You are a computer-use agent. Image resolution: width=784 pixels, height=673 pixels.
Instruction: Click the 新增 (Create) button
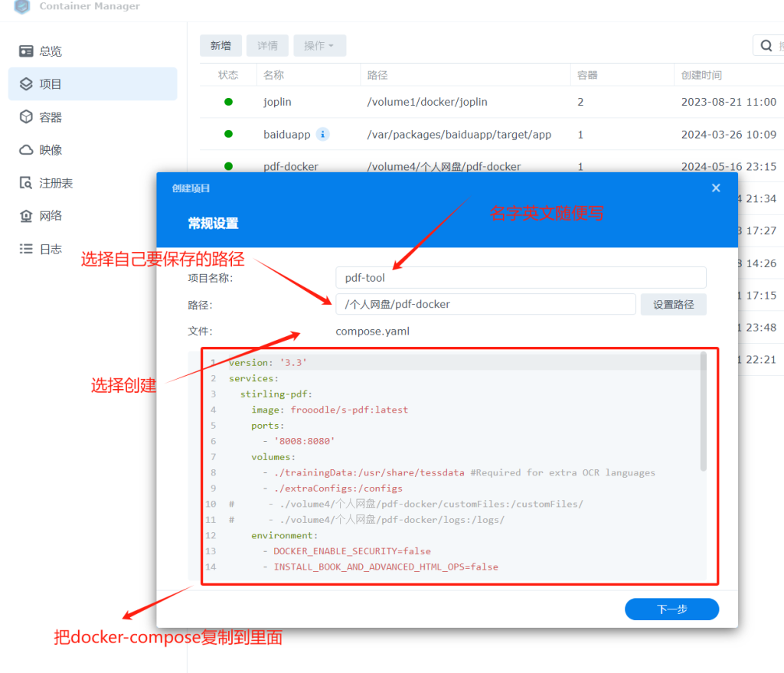[220, 45]
